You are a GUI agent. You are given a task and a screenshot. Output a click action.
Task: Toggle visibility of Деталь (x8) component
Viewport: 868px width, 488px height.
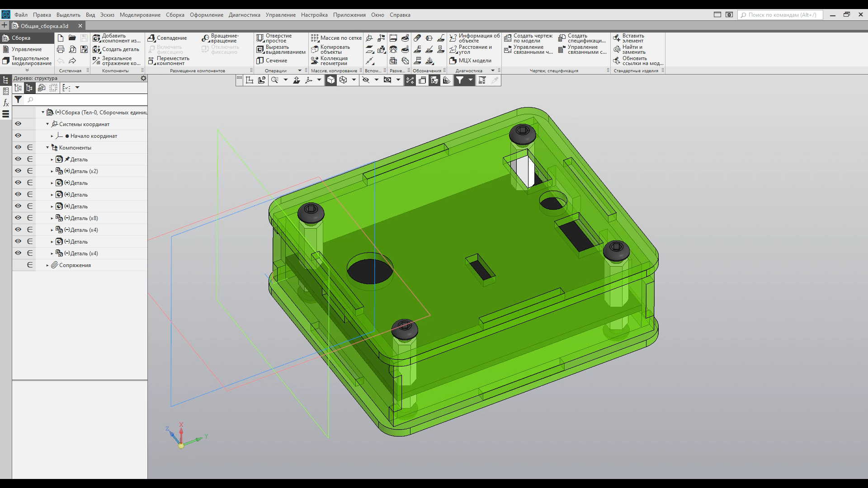pyautogui.click(x=18, y=218)
